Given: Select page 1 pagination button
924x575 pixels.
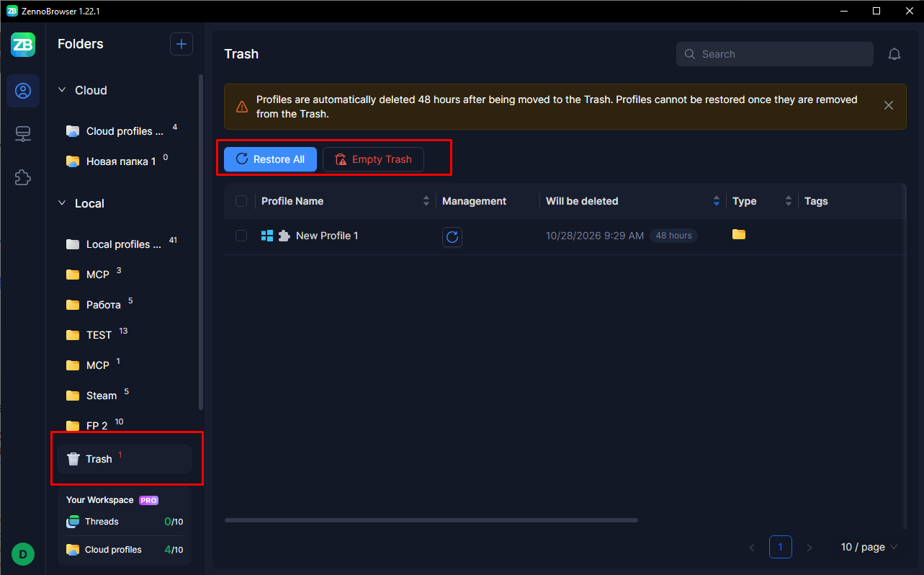Looking at the screenshot, I should click(781, 547).
